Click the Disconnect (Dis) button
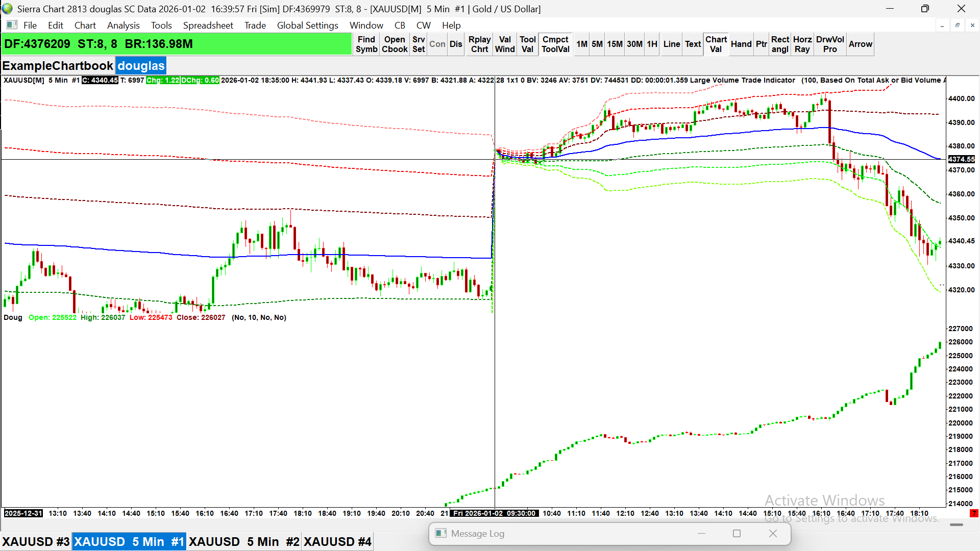Screen dimensions: 980x551 click(456, 44)
